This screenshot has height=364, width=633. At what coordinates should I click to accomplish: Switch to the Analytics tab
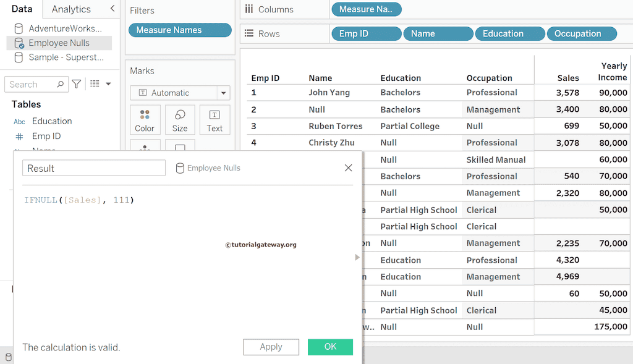pyautogui.click(x=71, y=9)
